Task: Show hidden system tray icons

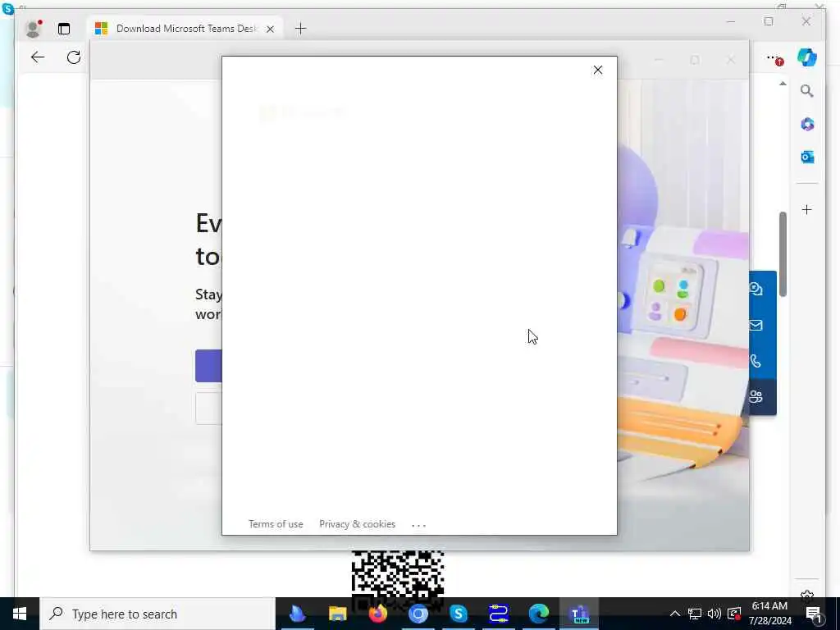Action: (675, 614)
